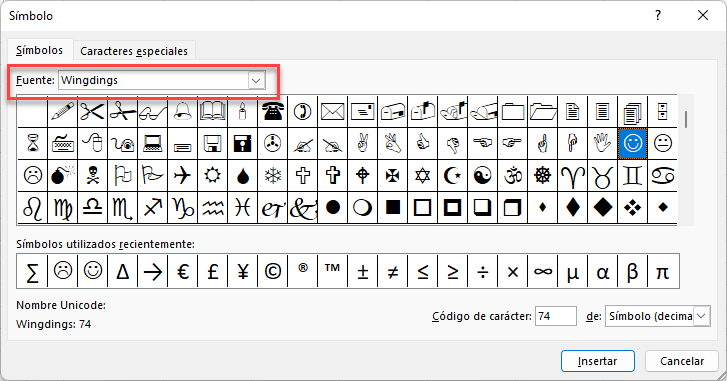Viewport: 727px width, 381px height.
Task: Select the bomb symbol
Action: tap(63, 176)
